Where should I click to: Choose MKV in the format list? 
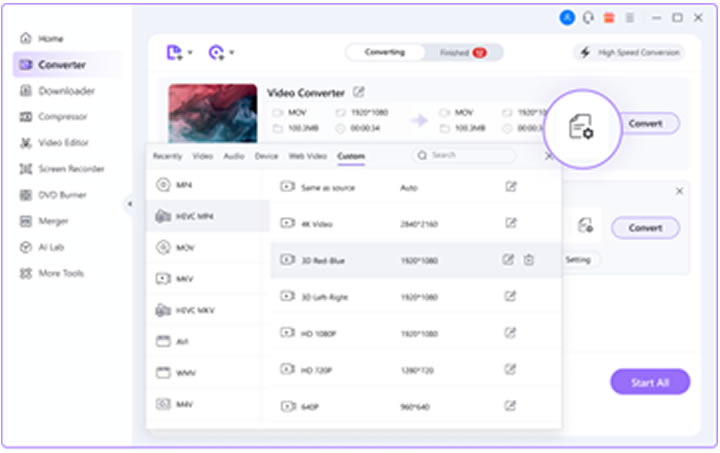tap(208, 279)
